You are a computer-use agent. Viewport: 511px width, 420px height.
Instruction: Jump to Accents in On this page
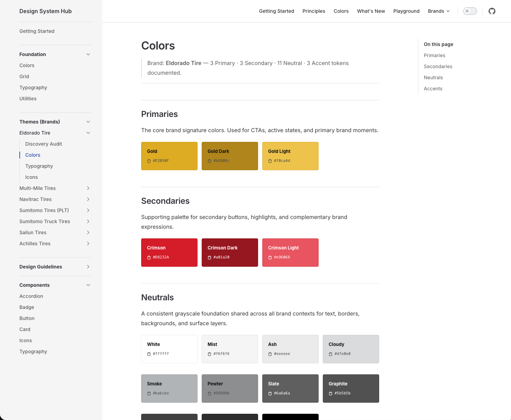pos(433,89)
